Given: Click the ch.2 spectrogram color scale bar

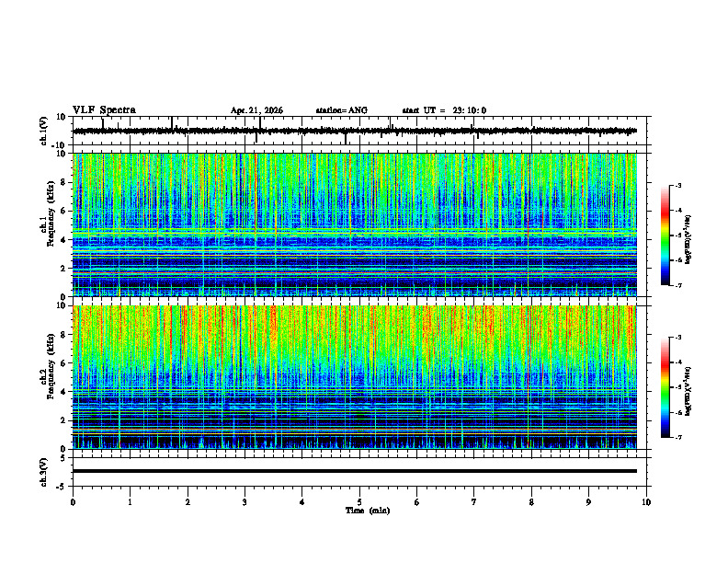Looking at the screenshot, I should [x=665, y=387].
